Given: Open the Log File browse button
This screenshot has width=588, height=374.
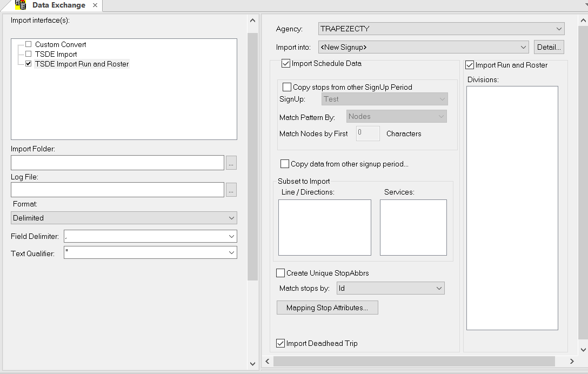Looking at the screenshot, I should point(231,190).
